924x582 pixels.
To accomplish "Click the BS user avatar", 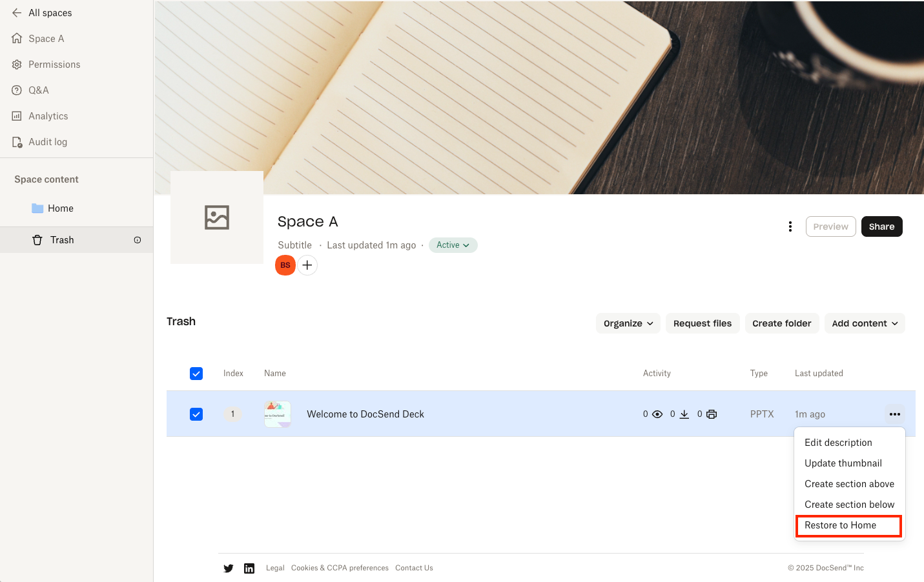I will 285,265.
